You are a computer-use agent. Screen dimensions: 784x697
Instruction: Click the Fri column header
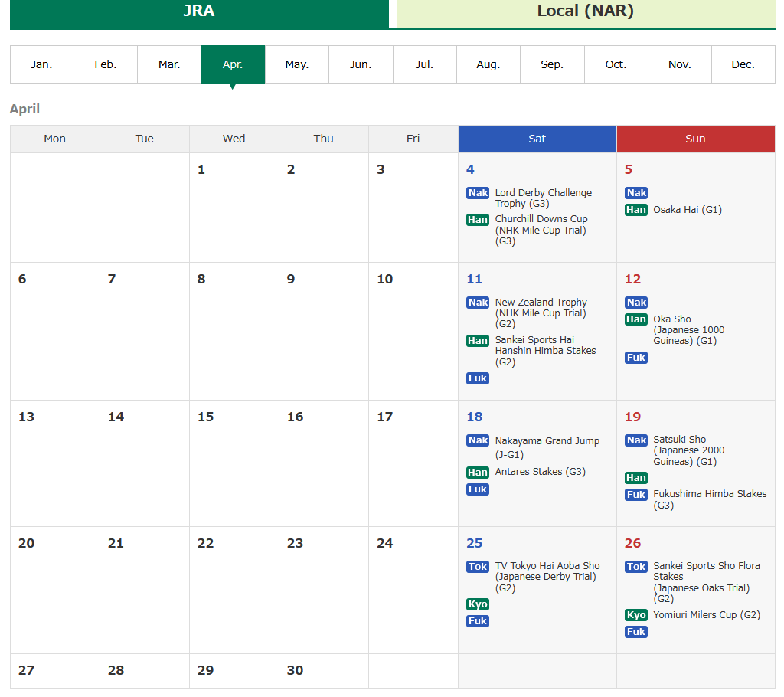413,139
